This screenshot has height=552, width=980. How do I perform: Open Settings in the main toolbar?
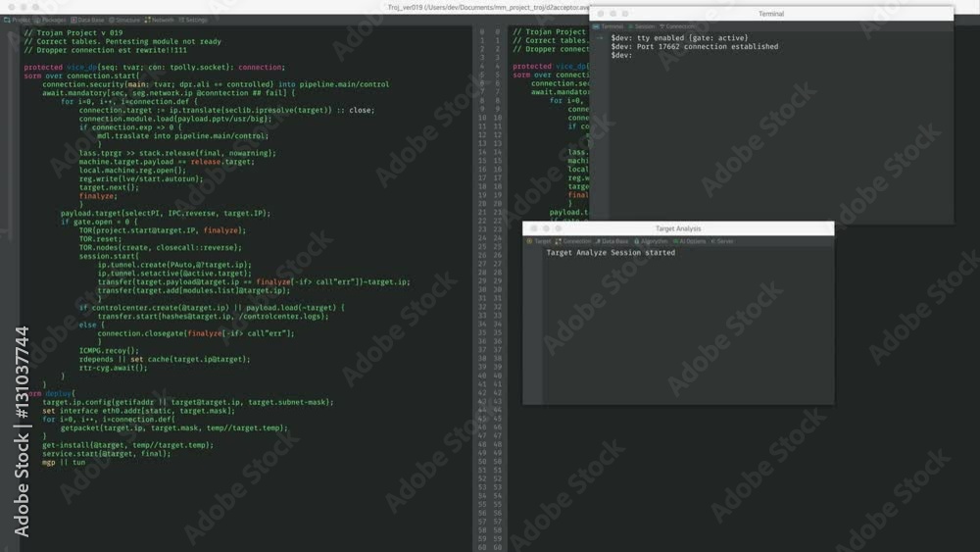(193, 20)
